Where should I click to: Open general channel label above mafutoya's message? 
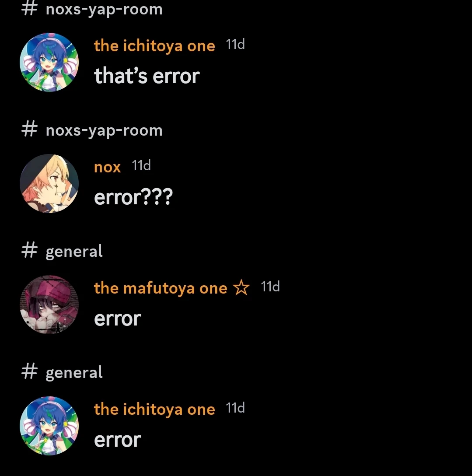(74, 252)
